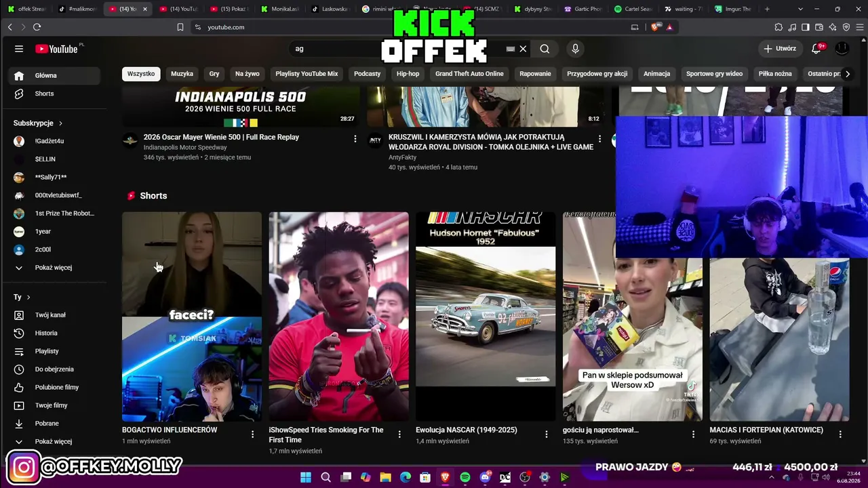Viewport: 868px width, 488px height.
Task: Select the Na żywo filter chip
Action: pyautogui.click(x=248, y=74)
